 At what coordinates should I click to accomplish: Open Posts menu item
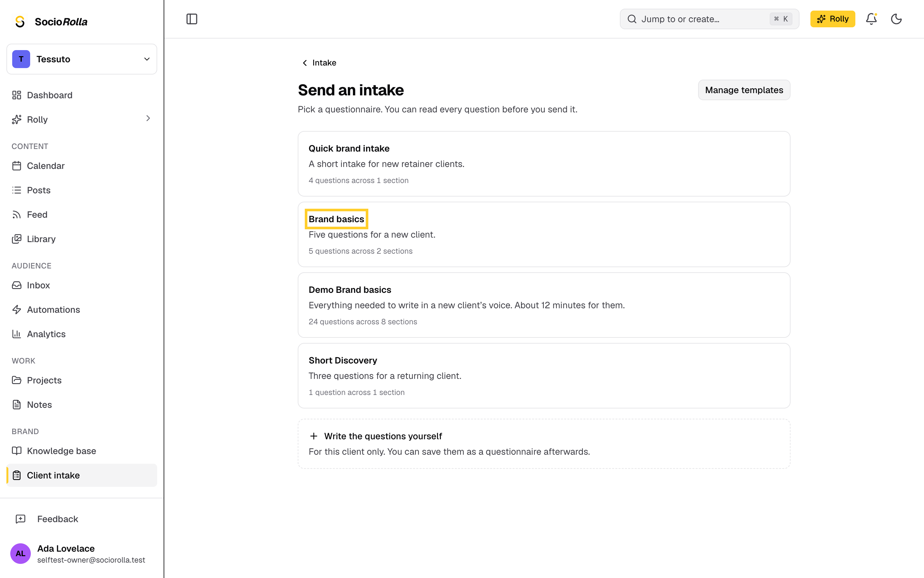point(82,190)
